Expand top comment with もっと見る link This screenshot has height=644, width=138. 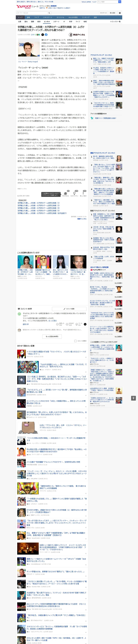pos(52,321)
